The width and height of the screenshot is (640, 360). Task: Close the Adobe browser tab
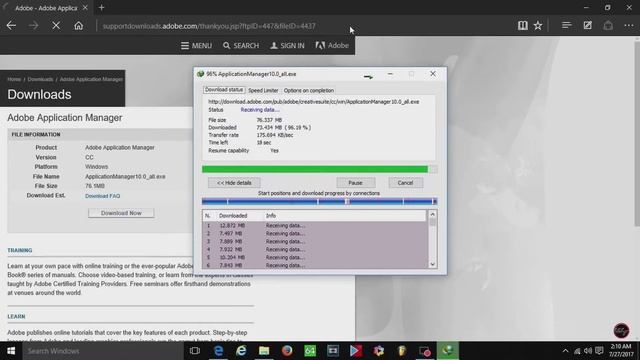point(85,7)
